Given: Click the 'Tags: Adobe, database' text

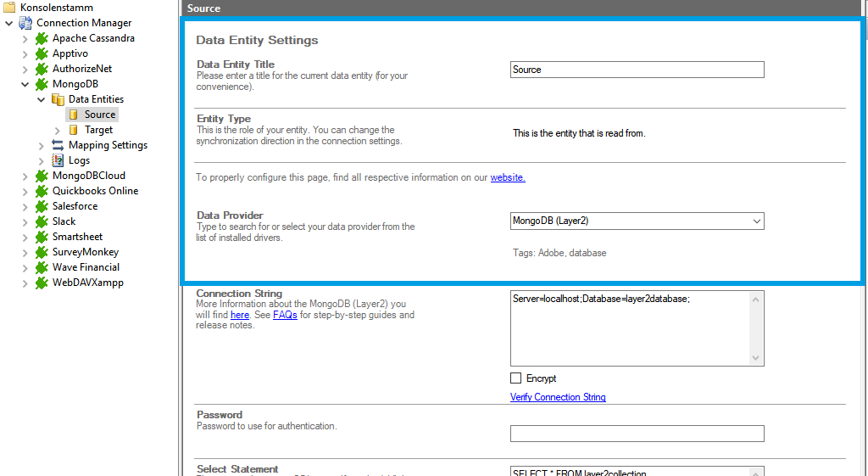Looking at the screenshot, I should pos(559,253).
